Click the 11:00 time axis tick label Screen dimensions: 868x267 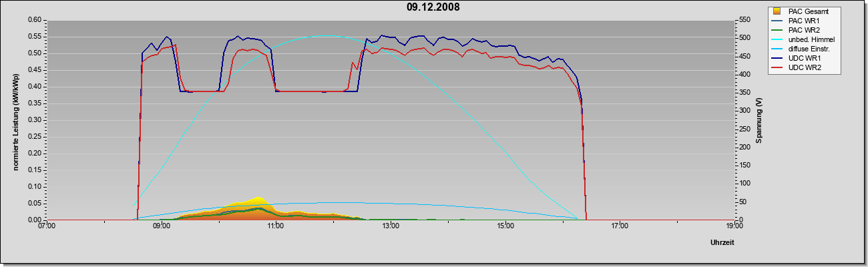[x=276, y=227]
